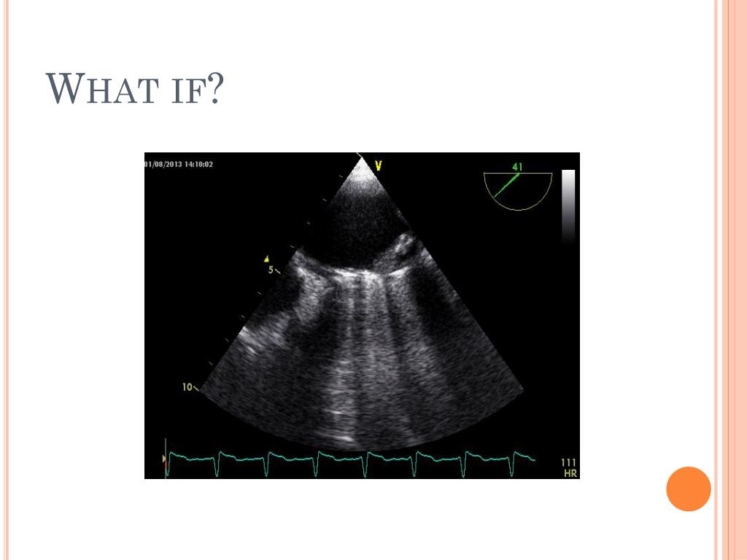Click the "What if?" slide title
The image size is (747, 560).
pos(134,88)
